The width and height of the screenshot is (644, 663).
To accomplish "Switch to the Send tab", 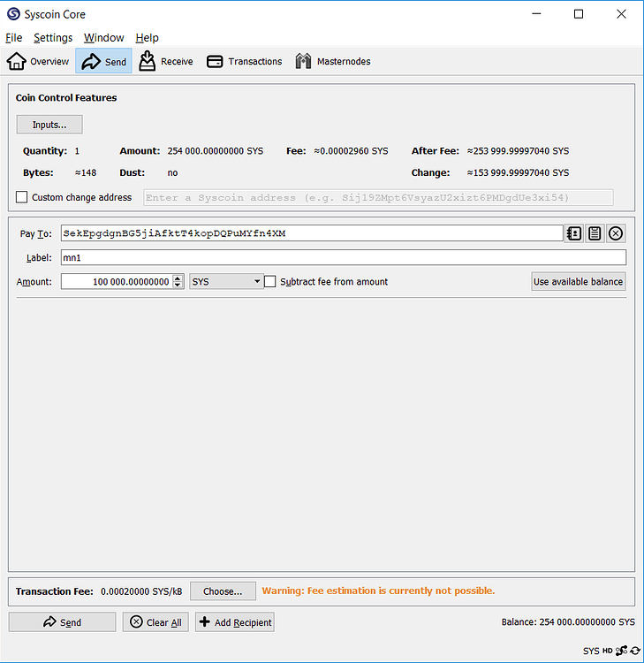I will pyautogui.click(x=103, y=61).
